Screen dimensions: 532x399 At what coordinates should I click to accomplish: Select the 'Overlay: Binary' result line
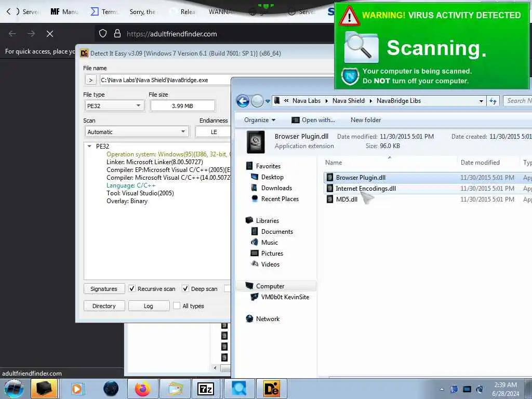click(127, 201)
